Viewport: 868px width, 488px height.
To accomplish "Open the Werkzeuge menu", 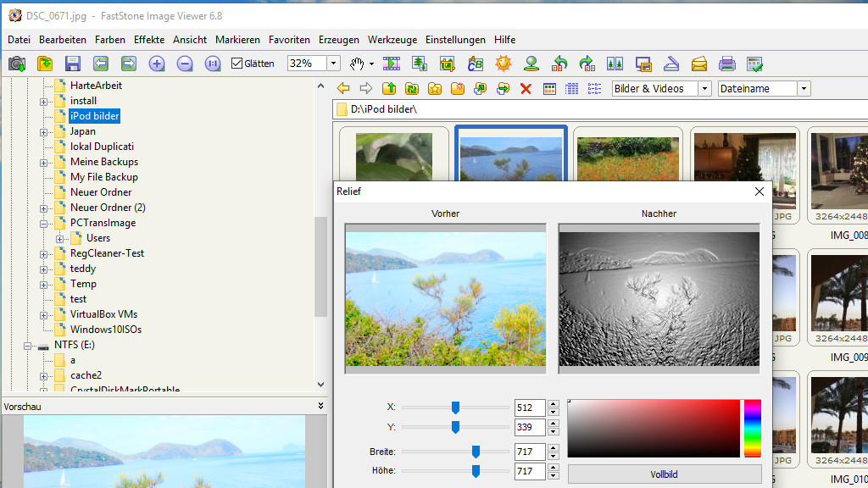I will [x=392, y=40].
